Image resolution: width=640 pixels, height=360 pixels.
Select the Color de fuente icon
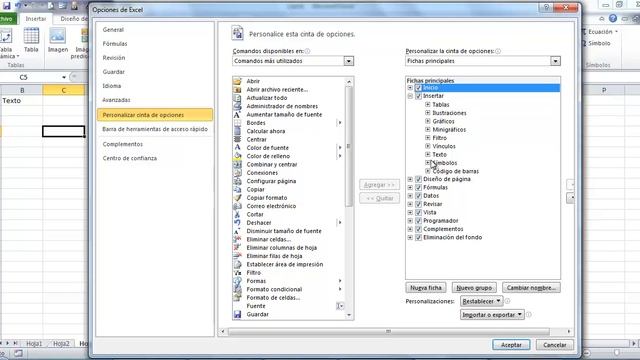[237, 148]
